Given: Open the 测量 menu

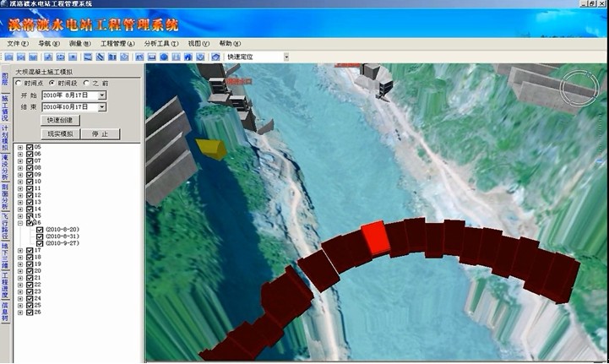Looking at the screenshot, I should [80, 44].
